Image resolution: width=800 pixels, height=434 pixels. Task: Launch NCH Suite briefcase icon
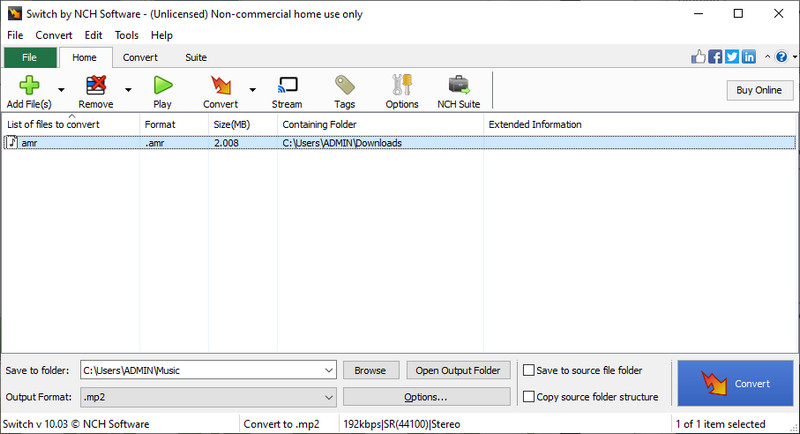459,85
